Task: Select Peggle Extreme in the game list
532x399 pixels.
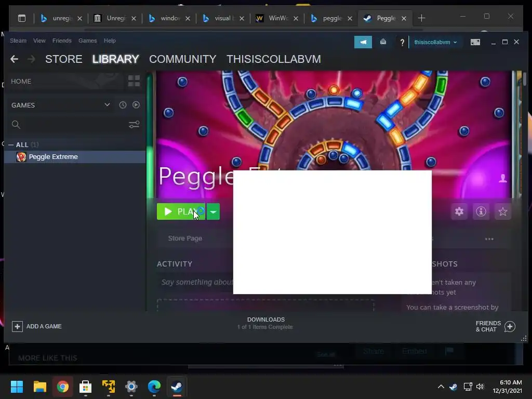Action: [x=75, y=157]
